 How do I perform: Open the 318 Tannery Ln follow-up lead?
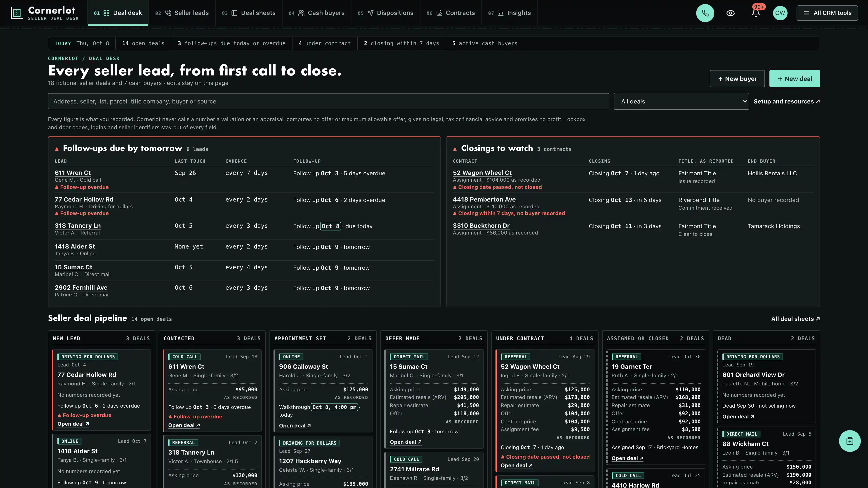pyautogui.click(x=78, y=226)
